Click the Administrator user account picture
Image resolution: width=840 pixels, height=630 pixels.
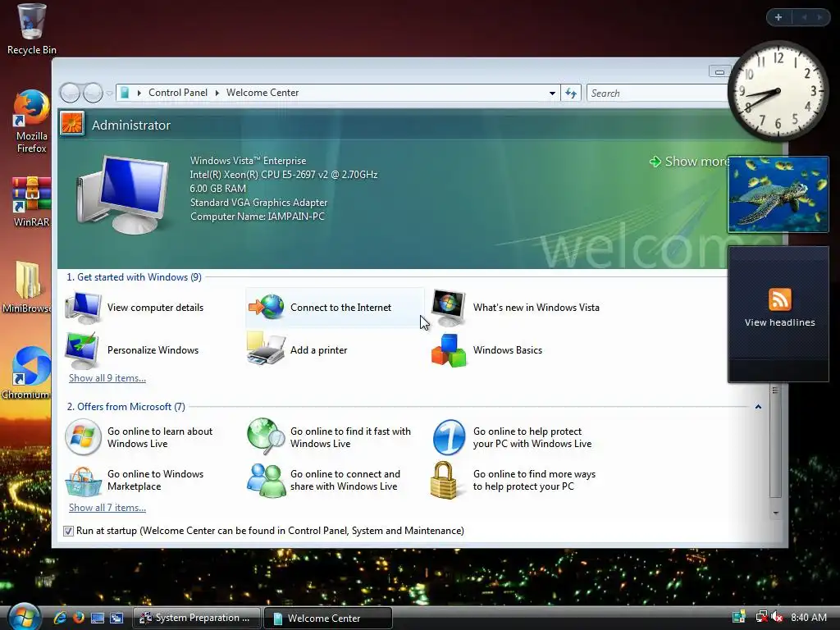[72, 124]
